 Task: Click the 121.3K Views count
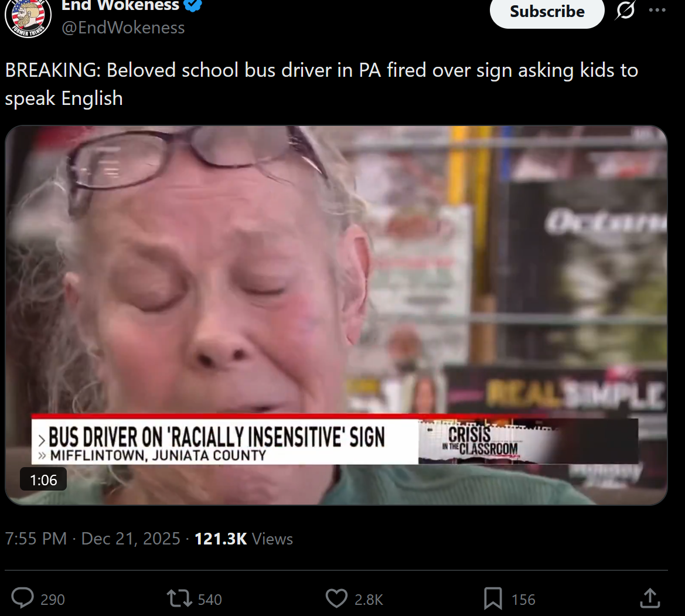pos(243,539)
